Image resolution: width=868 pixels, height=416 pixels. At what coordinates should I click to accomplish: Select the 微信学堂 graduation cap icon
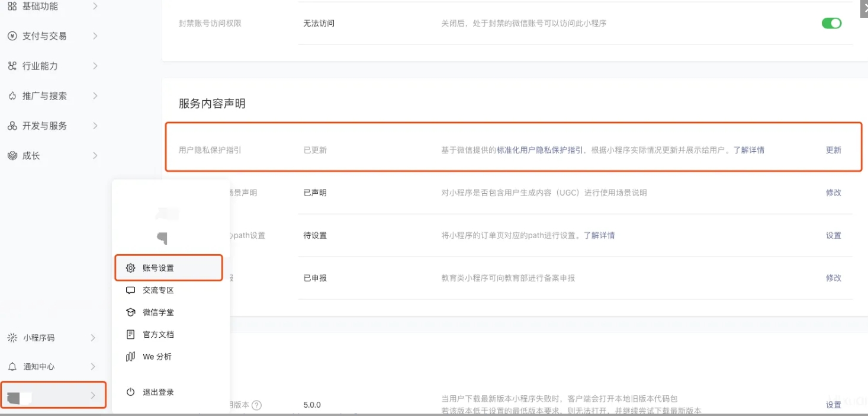click(x=130, y=312)
